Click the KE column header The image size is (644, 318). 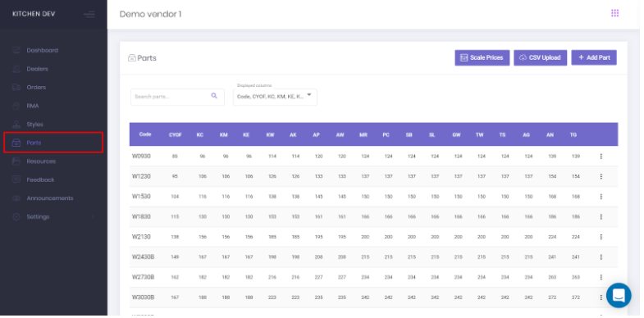[x=246, y=134]
